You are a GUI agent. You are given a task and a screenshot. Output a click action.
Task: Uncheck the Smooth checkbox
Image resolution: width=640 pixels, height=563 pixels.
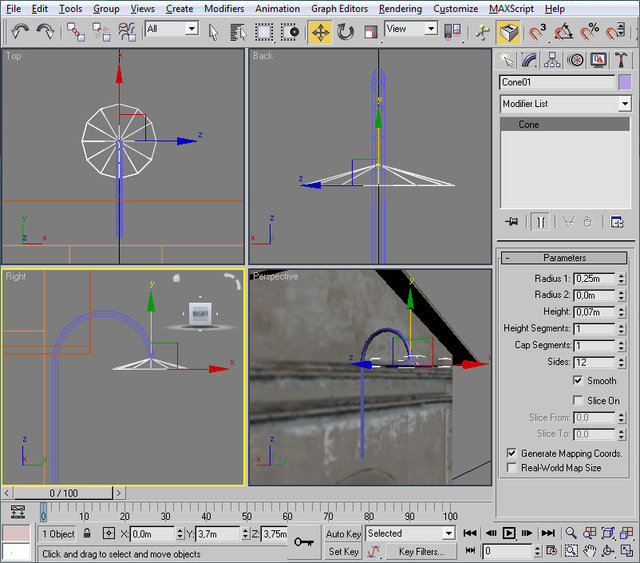click(579, 381)
